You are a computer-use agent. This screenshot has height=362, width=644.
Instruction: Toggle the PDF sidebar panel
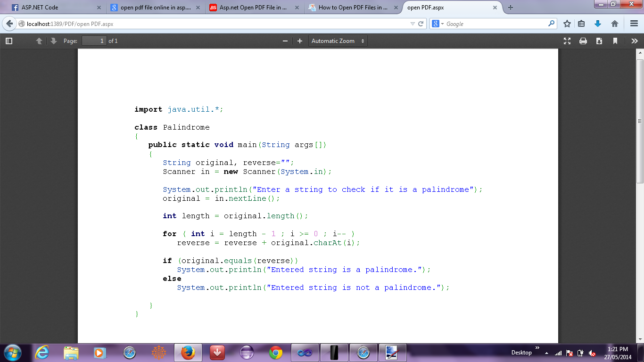coord(8,41)
